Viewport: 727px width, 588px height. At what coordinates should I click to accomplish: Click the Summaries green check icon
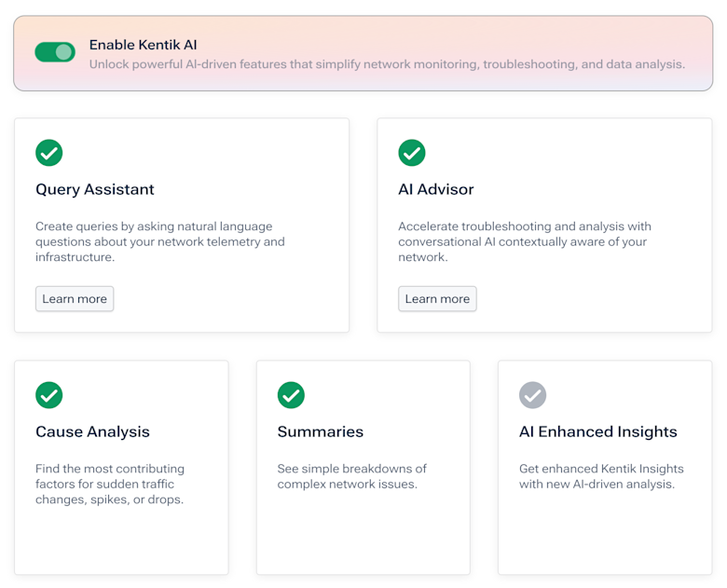(x=291, y=395)
